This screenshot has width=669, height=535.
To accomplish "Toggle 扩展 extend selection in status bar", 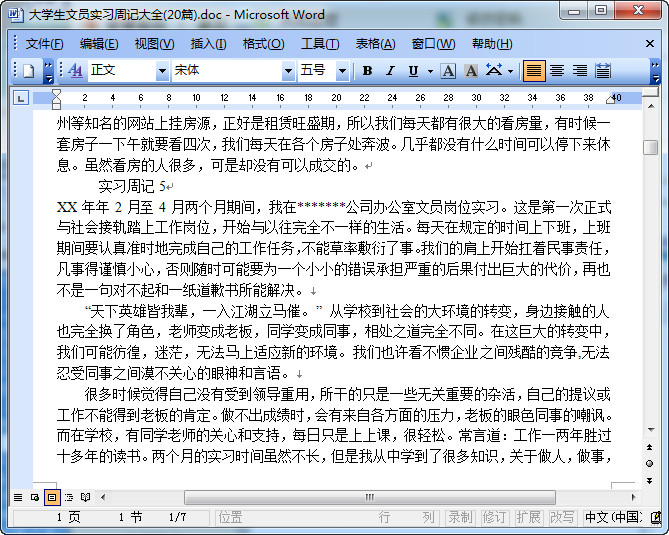I will 528,518.
